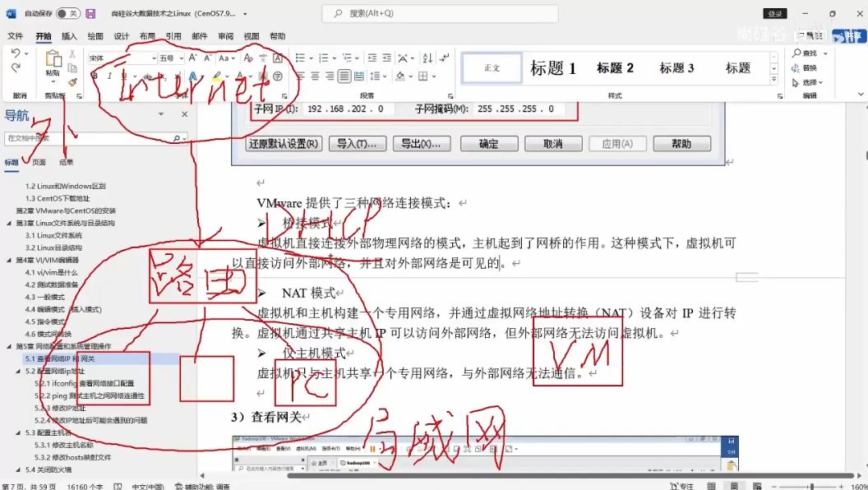
Task: Click the Show Paragraph Marks icon
Action: [445, 58]
